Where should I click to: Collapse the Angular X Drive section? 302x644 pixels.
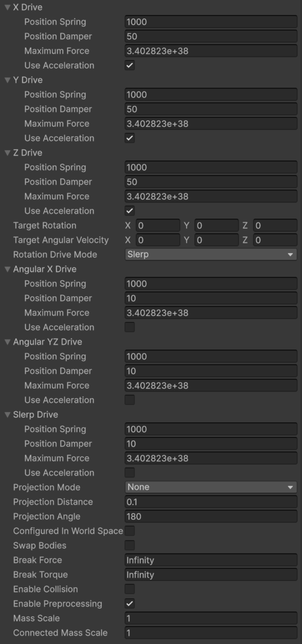tap(8, 269)
